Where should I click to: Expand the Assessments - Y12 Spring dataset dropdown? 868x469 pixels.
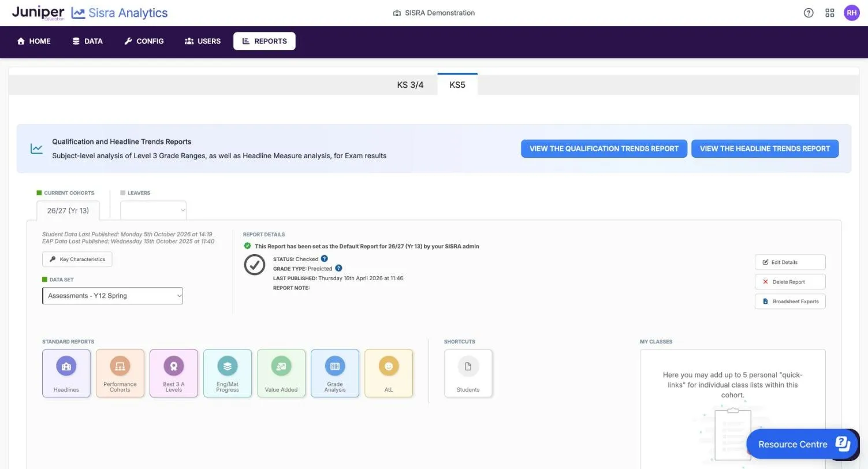(x=113, y=296)
